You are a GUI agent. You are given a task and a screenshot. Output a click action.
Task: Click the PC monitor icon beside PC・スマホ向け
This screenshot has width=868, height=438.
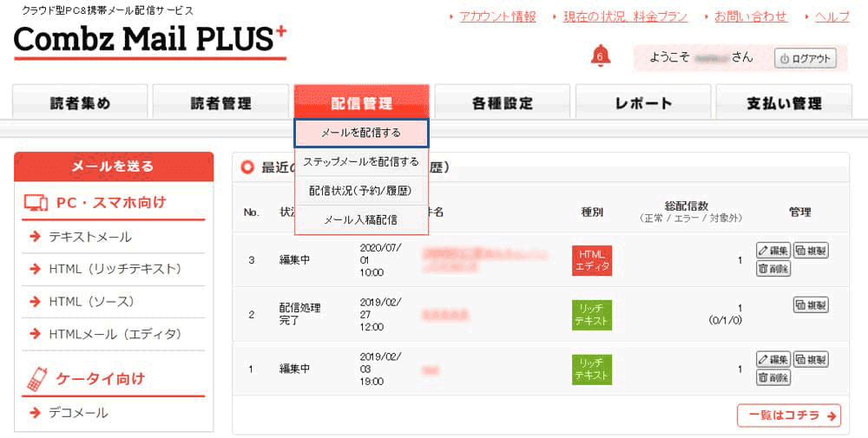[x=36, y=203]
